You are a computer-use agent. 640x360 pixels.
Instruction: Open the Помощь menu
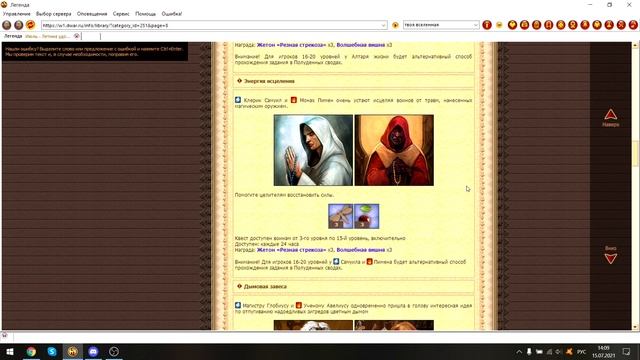coord(145,14)
